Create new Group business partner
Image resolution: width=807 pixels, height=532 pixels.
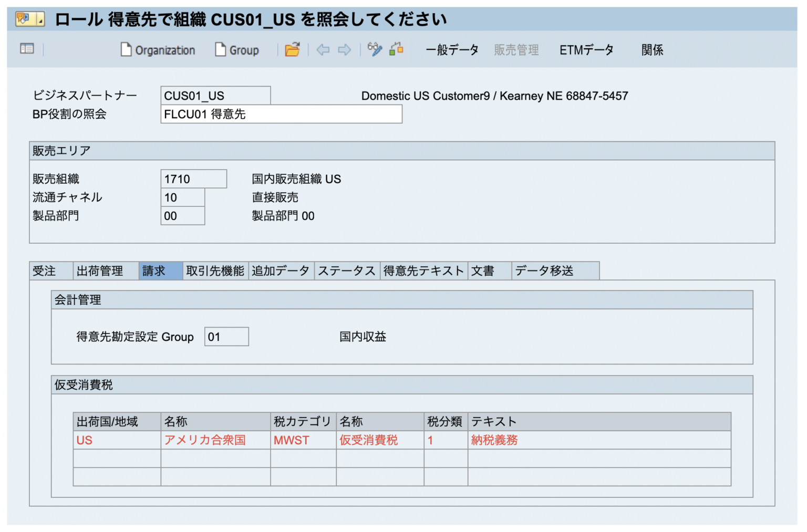[x=237, y=50]
